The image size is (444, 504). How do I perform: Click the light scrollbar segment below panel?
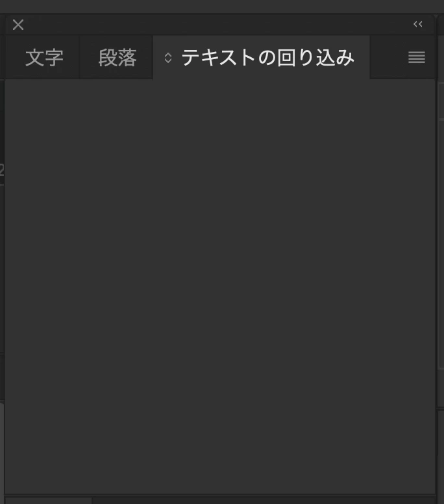coord(49,501)
